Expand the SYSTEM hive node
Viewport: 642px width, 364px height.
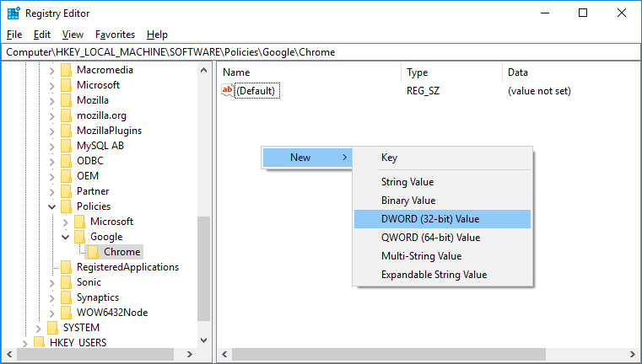point(38,328)
